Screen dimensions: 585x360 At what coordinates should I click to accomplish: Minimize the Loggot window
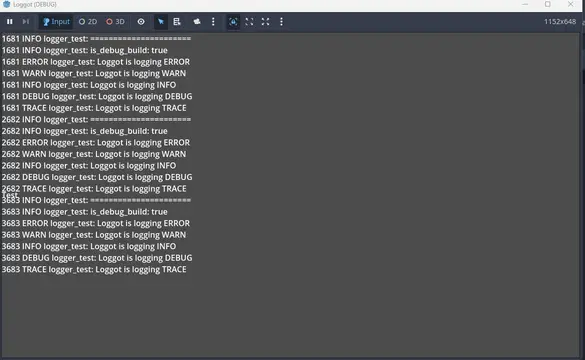[525, 4]
